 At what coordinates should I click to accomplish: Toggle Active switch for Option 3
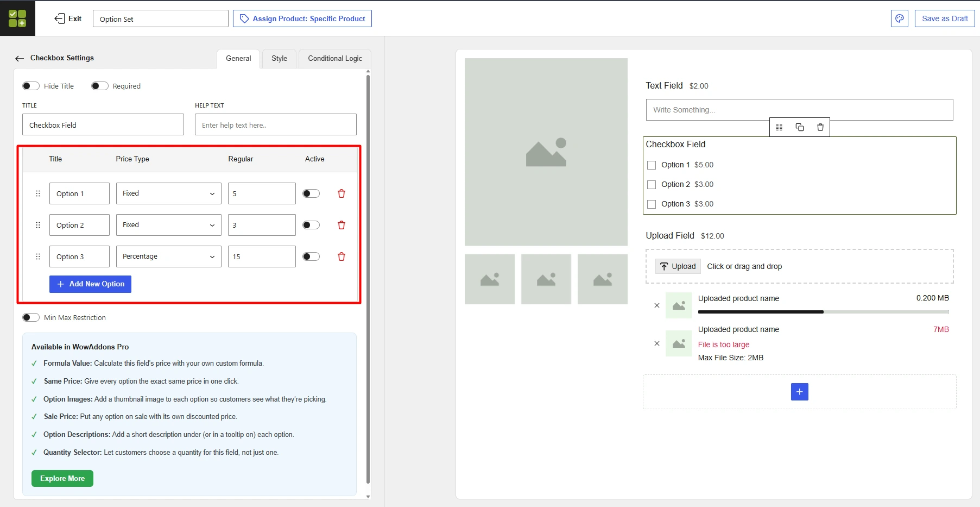[311, 256]
